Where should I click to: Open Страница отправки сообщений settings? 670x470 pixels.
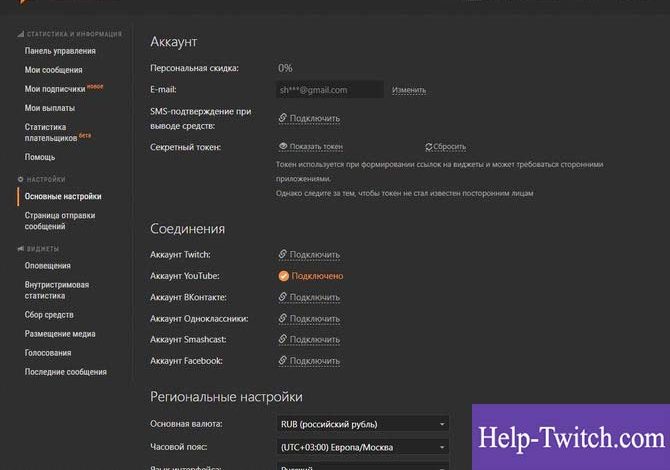(x=60, y=221)
